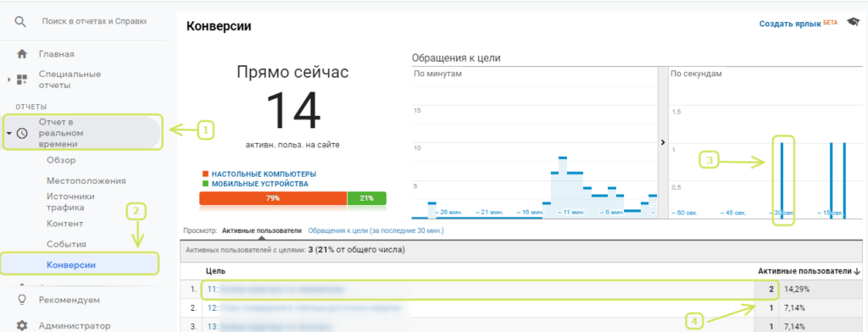868x332 pixels.
Task: Click the search magnifier icon
Action: 20,22
